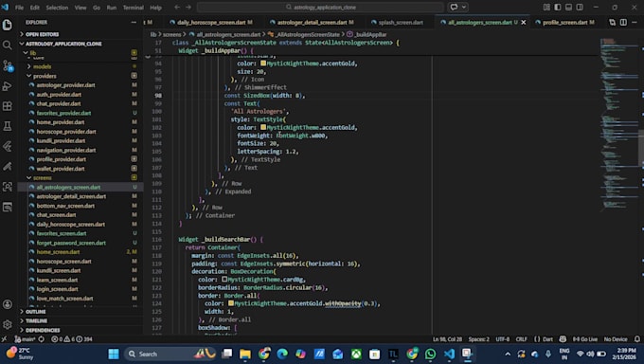The width and height of the screenshot is (644, 364).
Task: Open the Source Control view
Action: pos(7,65)
